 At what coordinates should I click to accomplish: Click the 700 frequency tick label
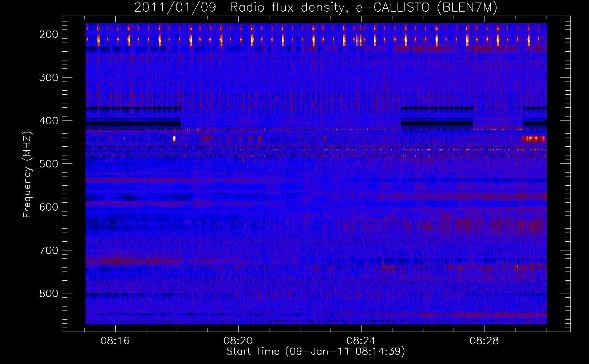click(x=49, y=250)
